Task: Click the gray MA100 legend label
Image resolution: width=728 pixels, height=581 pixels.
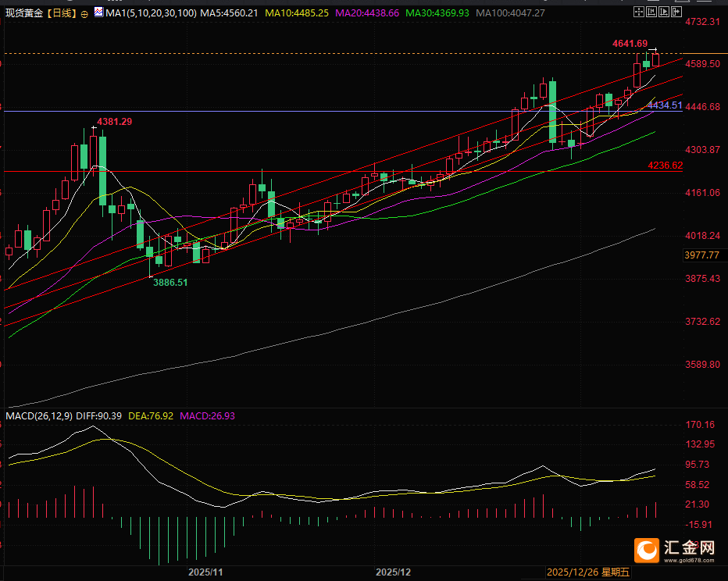Action: click(x=511, y=13)
